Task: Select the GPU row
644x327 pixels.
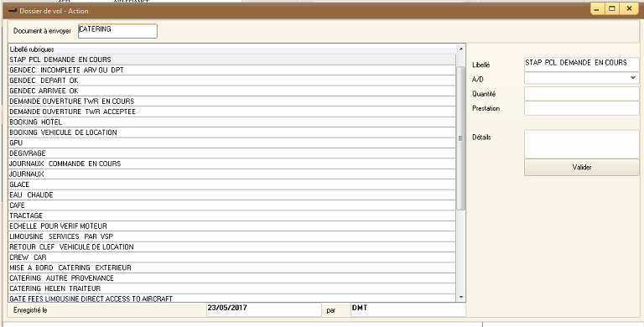Action: (232, 143)
